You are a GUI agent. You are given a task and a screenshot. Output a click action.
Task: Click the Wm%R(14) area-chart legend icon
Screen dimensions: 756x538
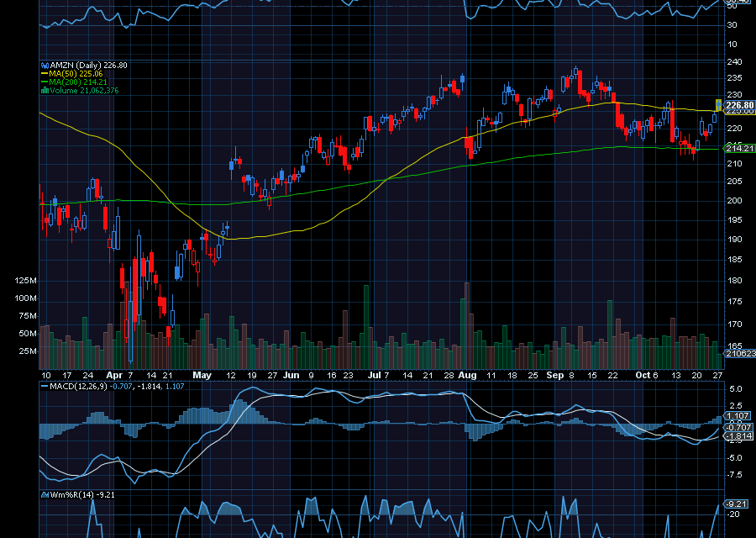[45, 494]
